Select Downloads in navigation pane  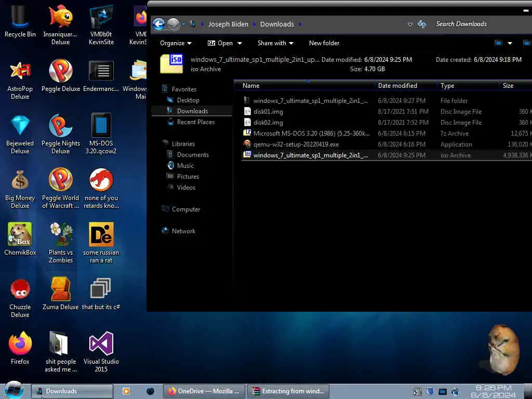tap(192, 111)
